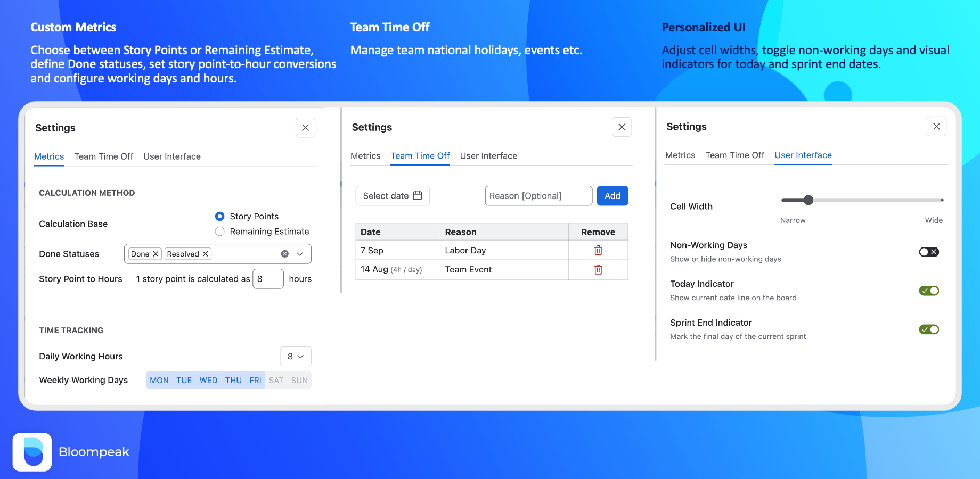This screenshot has width=980, height=479.
Task: Toggle FRI working day
Action: 255,381
